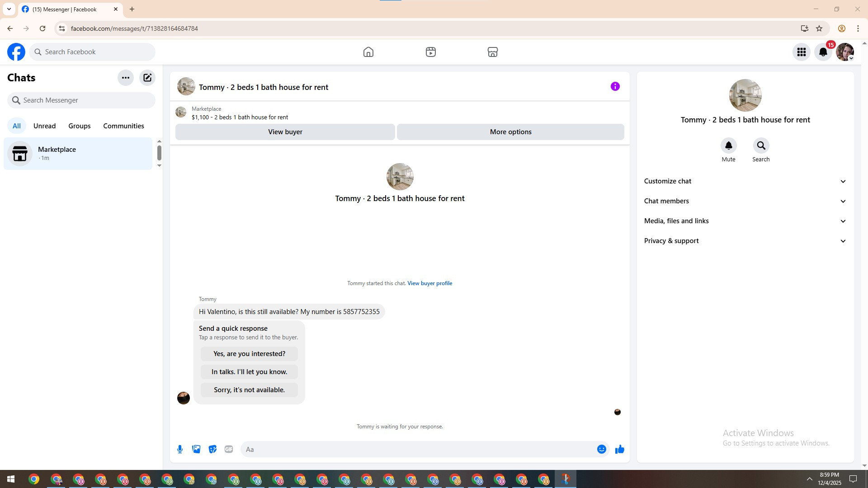Open the sticker picker icon
868x488 pixels.
(x=212, y=449)
